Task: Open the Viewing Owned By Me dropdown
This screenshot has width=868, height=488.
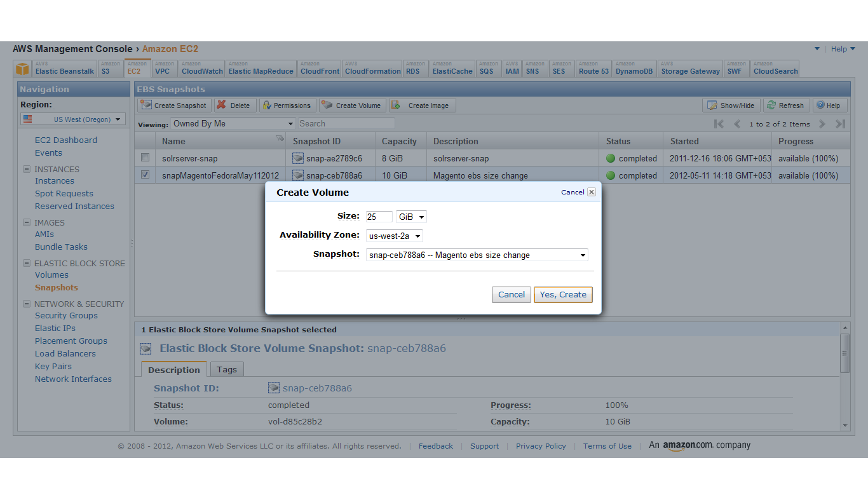Action: pos(233,123)
